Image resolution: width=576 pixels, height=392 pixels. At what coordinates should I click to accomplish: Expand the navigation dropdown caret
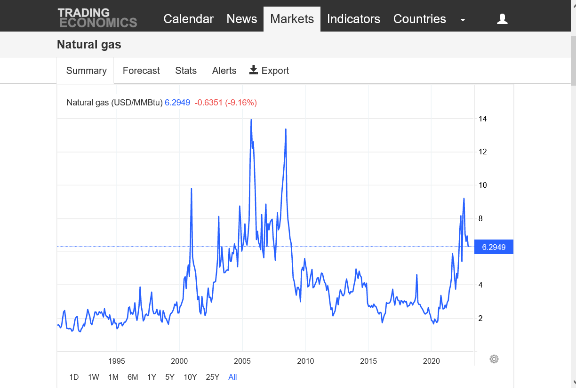point(463,20)
